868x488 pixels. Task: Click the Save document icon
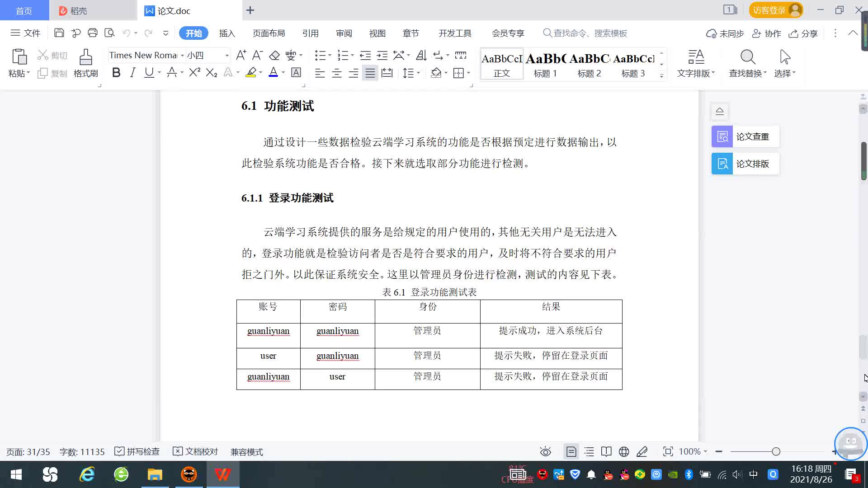(59, 33)
